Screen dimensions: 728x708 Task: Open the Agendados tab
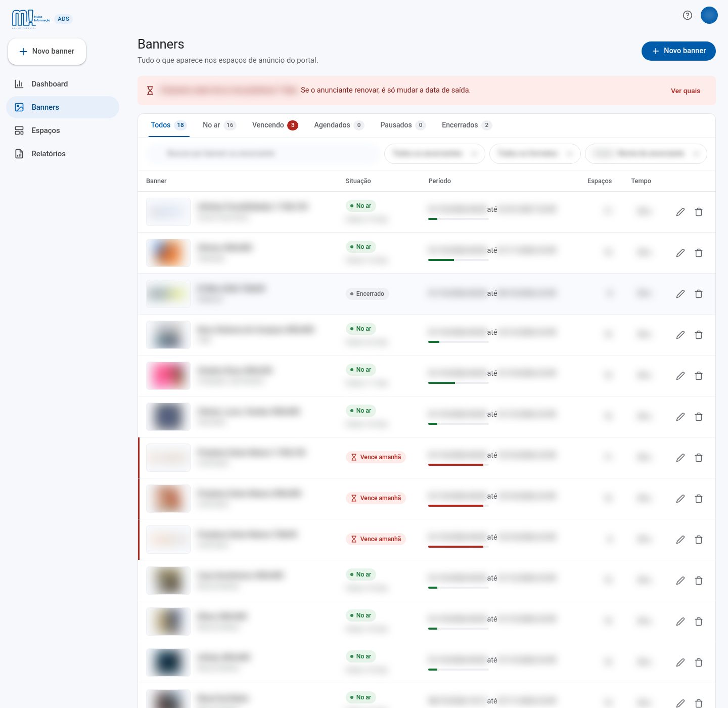coord(339,125)
